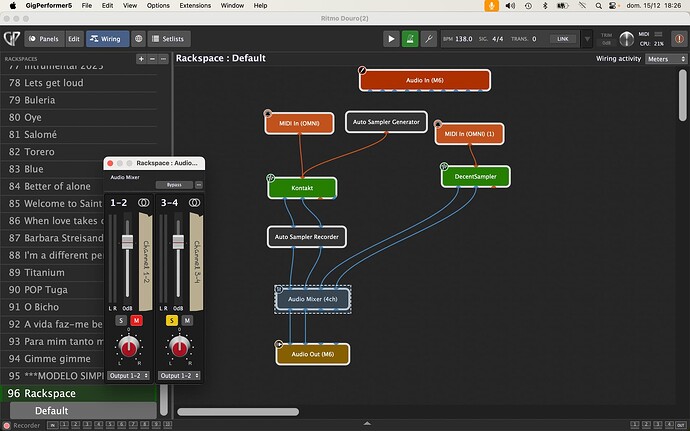690x431 pixels.
Task: Click the global trim knob
Action: pyautogui.click(x=627, y=39)
